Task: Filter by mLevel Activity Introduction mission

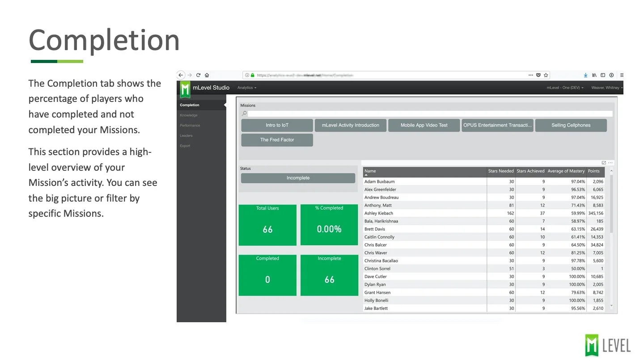Action: [x=350, y=125]
